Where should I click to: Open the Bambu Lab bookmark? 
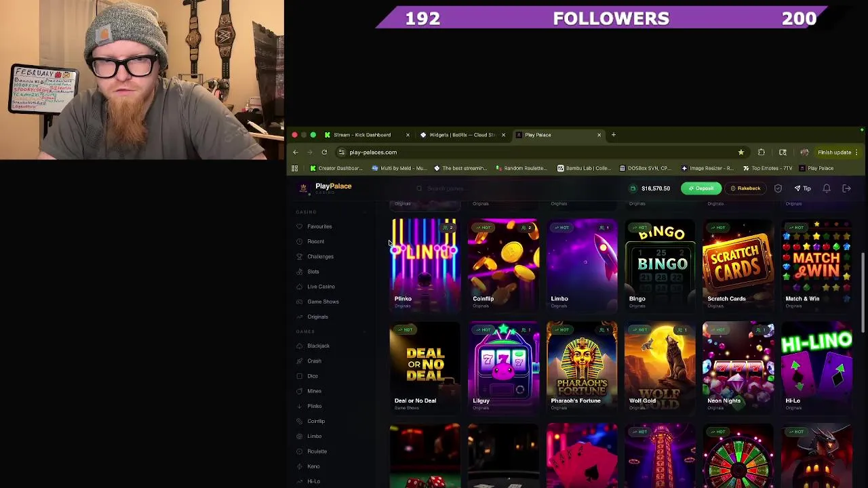point(585,168)
